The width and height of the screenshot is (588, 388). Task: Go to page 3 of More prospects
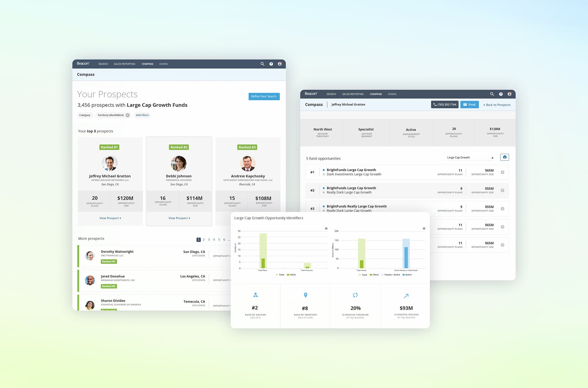pyautogui.click(x=209, y=240)
